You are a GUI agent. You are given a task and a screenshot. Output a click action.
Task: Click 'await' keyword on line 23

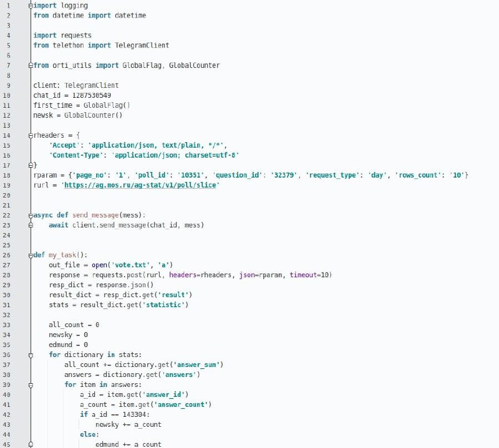tap(59, 225)
